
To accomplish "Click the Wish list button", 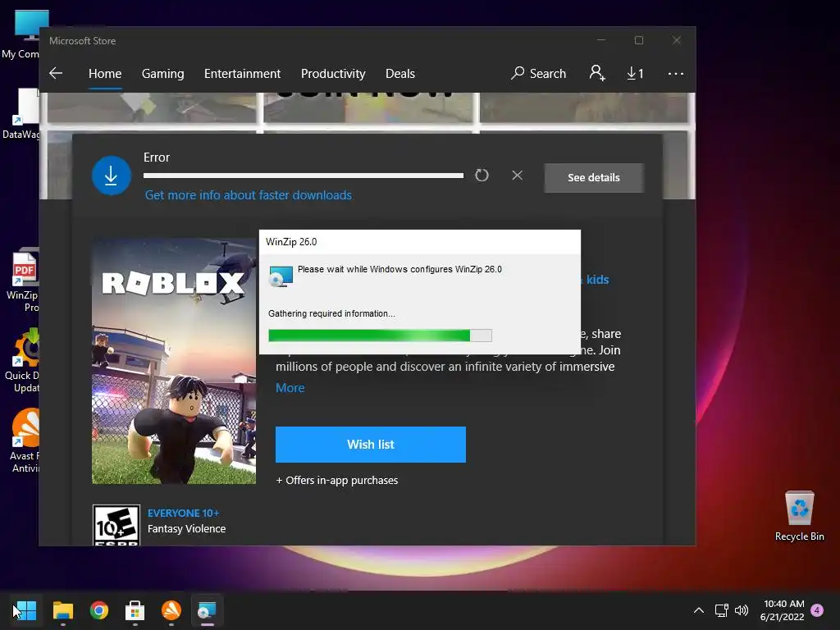I will tap(371, 444).
